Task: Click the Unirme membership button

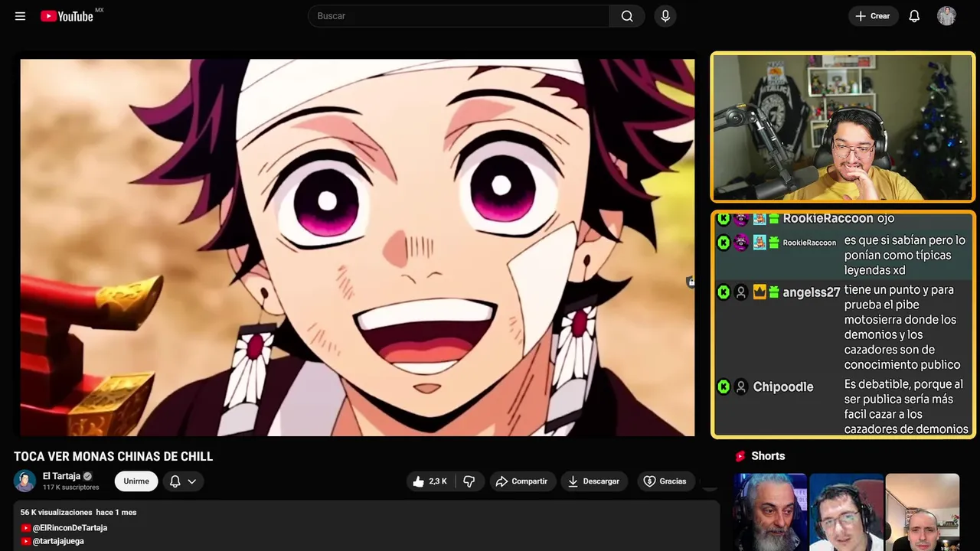Action: click(136, 481)
